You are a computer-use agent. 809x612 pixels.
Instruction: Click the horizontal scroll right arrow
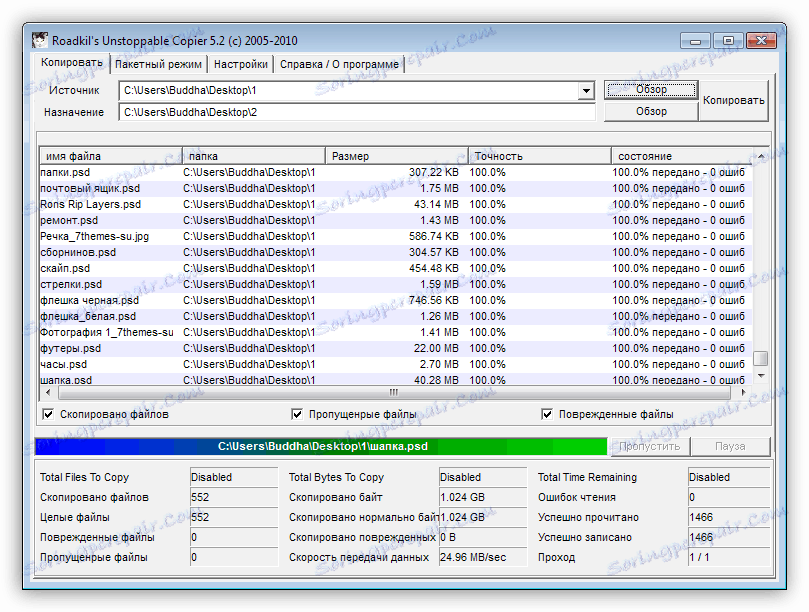(x=743, y=392)
